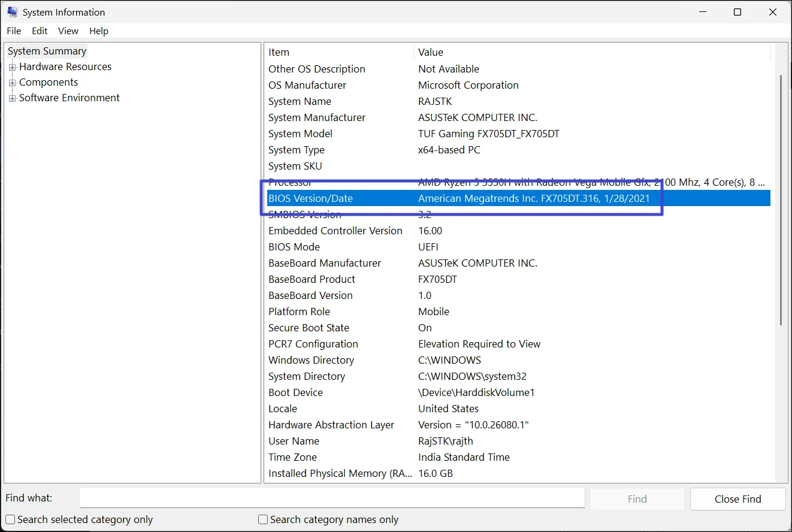Click the 'RajSTK\rajth' user name value
Screen dimensions: 792x532
pyautogui.click(x=446, y=441)
